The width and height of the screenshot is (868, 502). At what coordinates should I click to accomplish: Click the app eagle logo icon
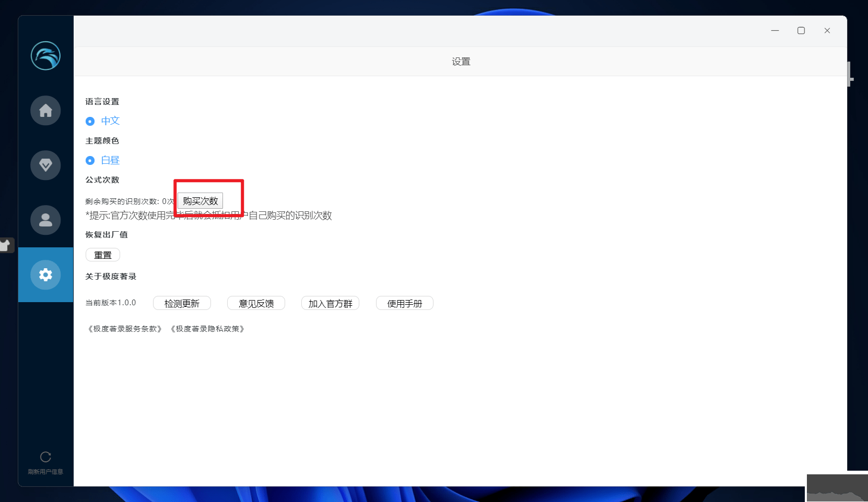tap(45, 56)
